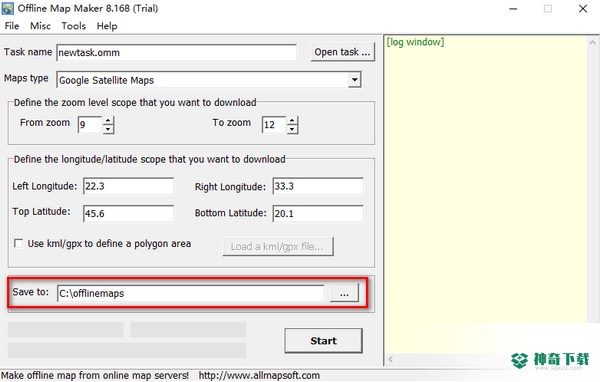Click the From zoom value field

pyautogui.click(x=90, y=125)
